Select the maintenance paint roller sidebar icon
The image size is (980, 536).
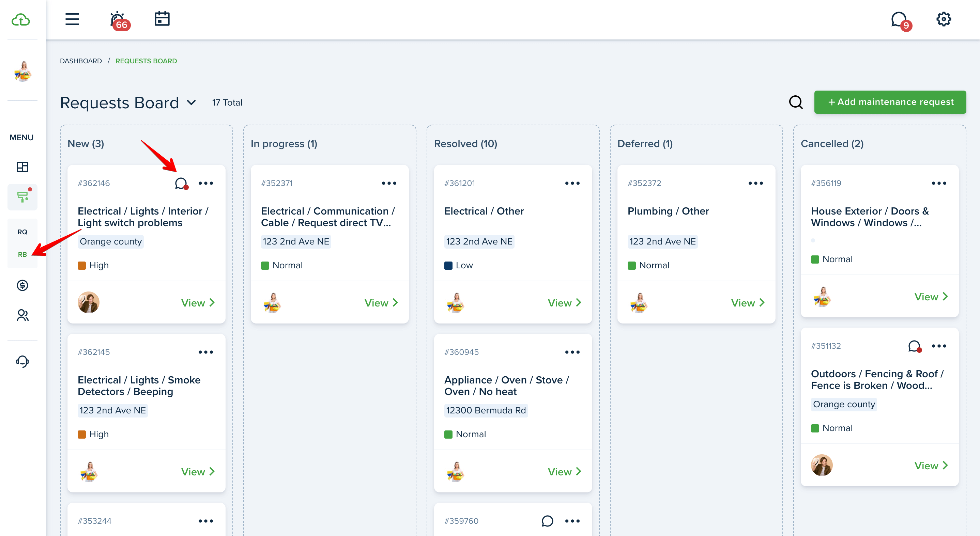(x=22, y=196)
